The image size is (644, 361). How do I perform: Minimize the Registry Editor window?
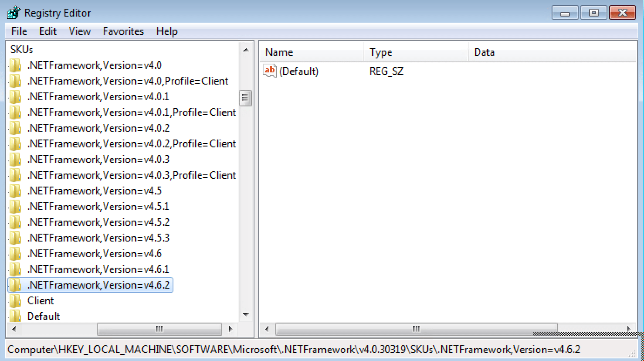[565, 13]
